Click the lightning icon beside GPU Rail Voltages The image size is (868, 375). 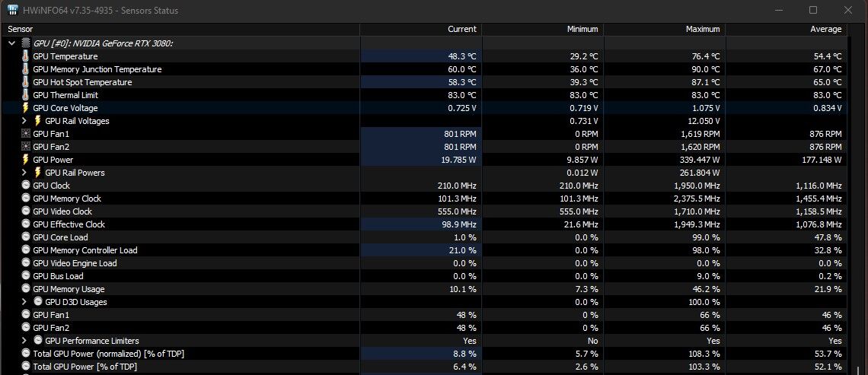(x=37, y=121)
